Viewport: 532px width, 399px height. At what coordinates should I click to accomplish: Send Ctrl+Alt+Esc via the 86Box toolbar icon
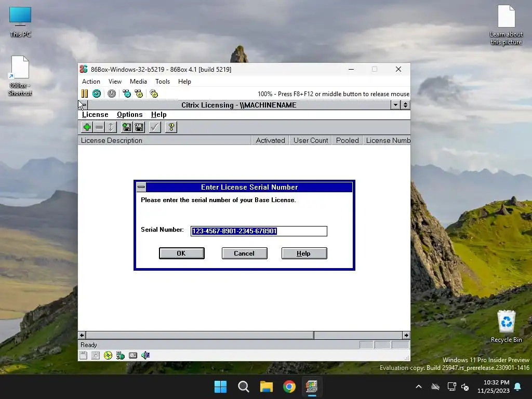(139, 94)
